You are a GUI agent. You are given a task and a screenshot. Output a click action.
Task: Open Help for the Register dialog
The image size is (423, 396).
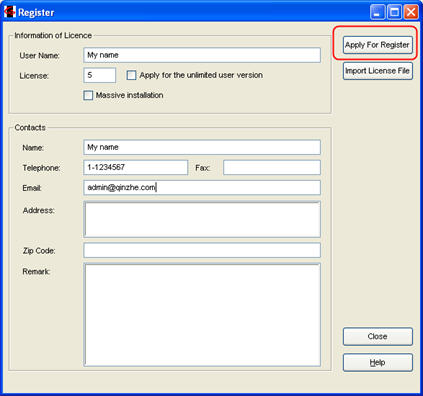pyautogui.click(x=378, y=362)
